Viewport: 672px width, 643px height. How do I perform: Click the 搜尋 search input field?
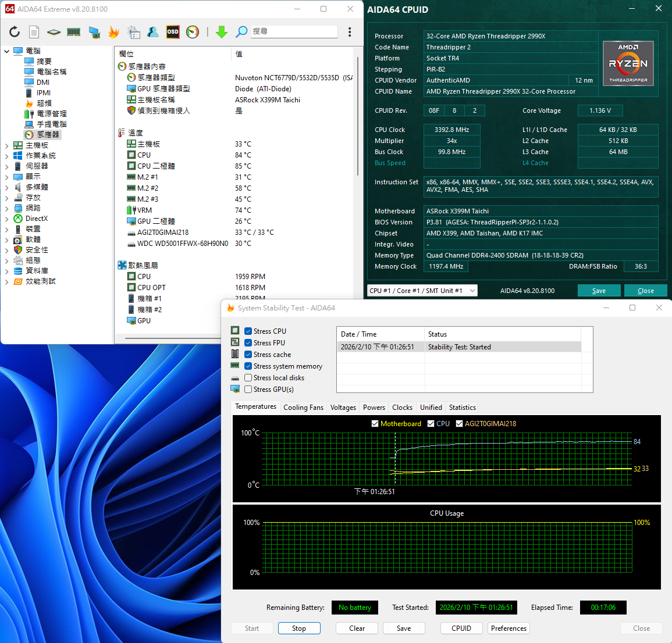(x=294, y=31)
